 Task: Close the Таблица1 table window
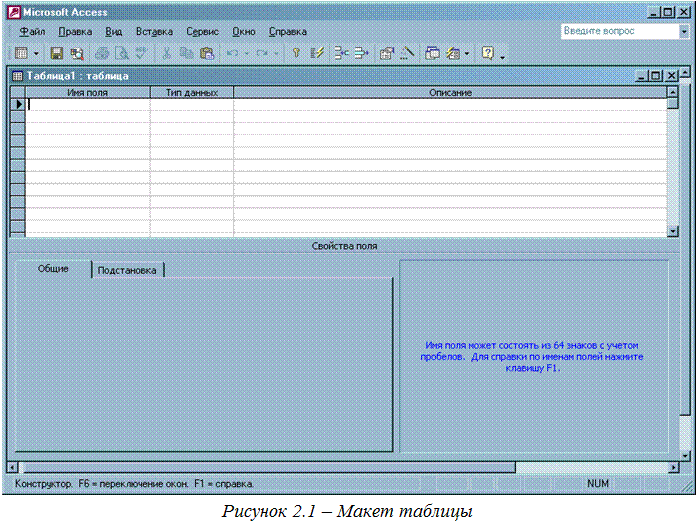[x=672, y=76]
